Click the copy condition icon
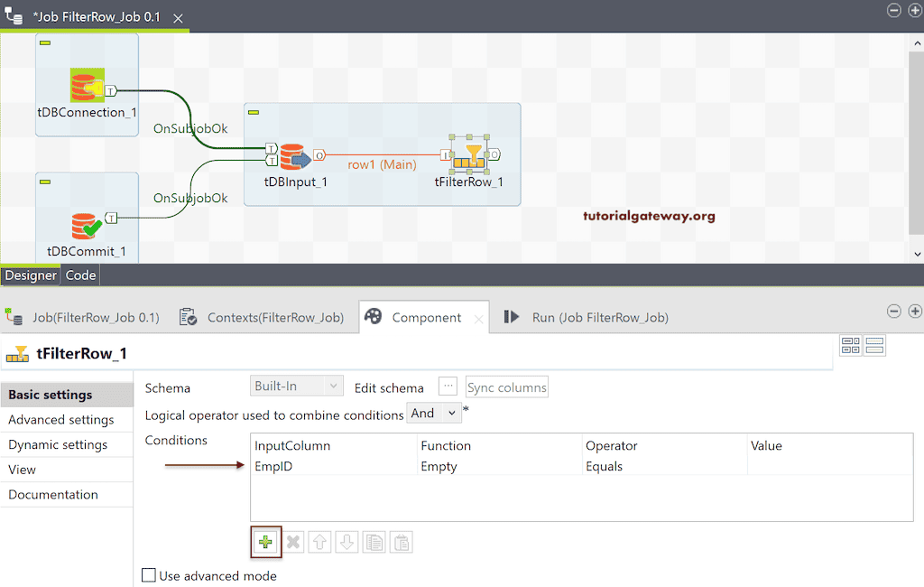The width and height of the screenshot is (924, 587). [374, 542]
